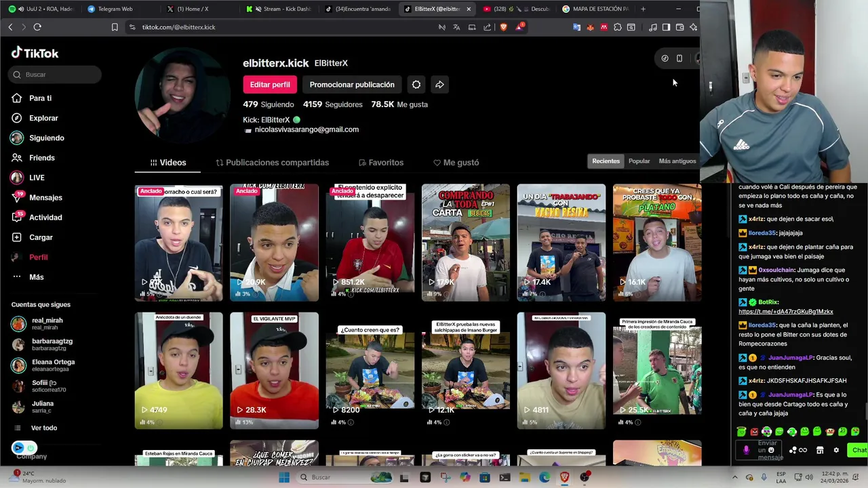Screen dimensions: 868x488
Task: Open the page translate icon
Action: click(456, 27)
